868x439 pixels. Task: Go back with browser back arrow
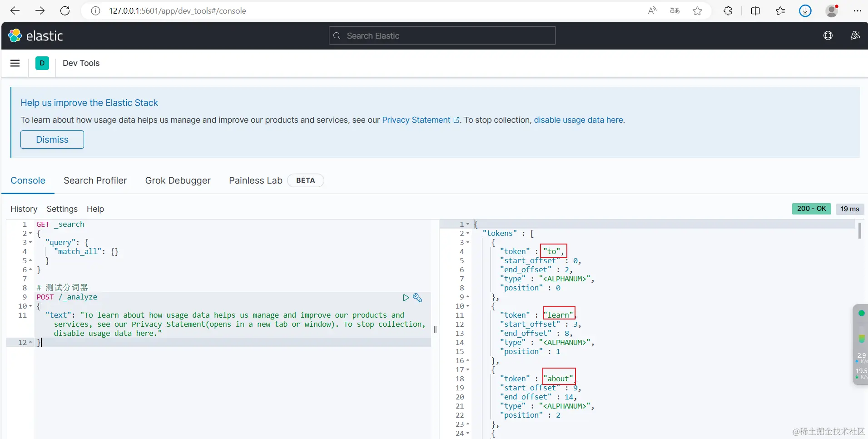(x=15, y=11)
